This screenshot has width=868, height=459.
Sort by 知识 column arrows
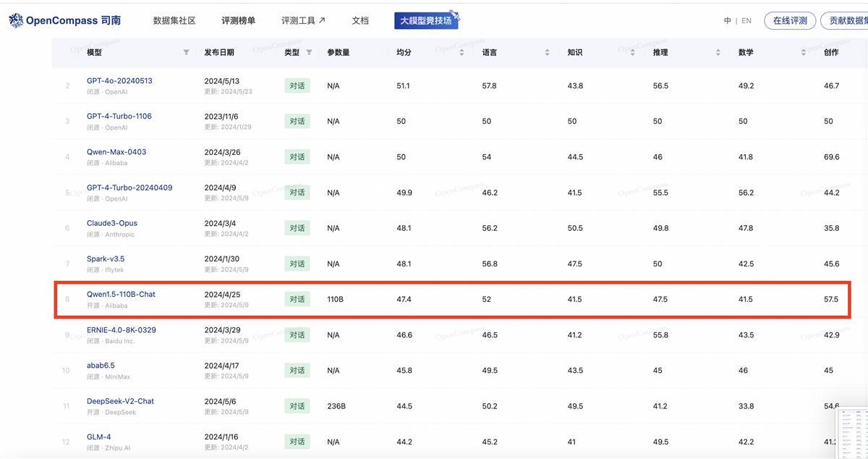click(x=632, y=53)
